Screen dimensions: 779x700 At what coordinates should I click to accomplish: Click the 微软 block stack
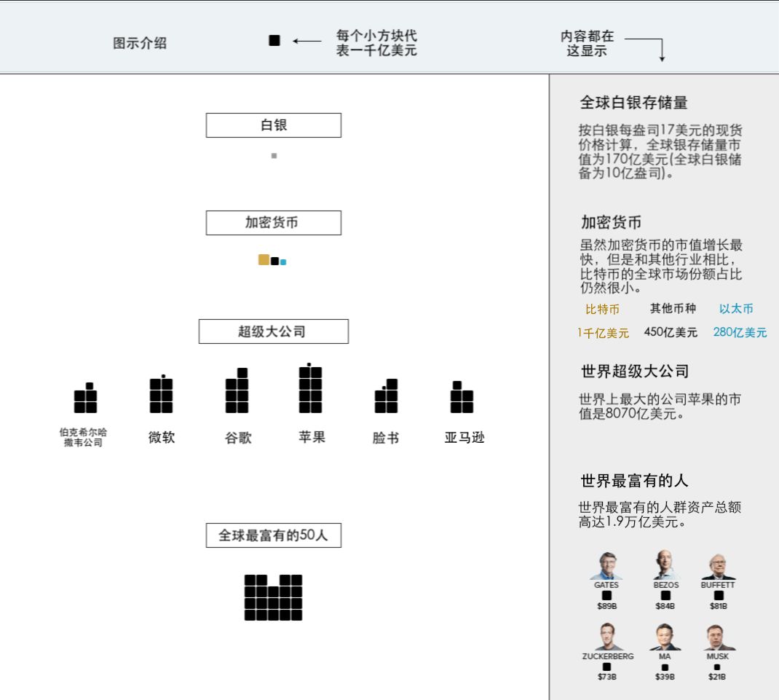161,394
